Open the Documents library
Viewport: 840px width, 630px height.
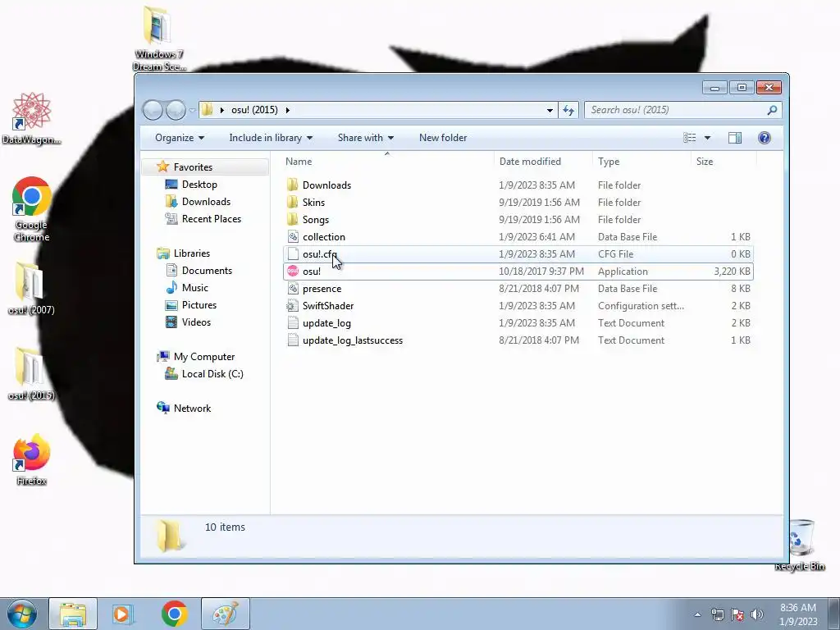click(207, 271)
